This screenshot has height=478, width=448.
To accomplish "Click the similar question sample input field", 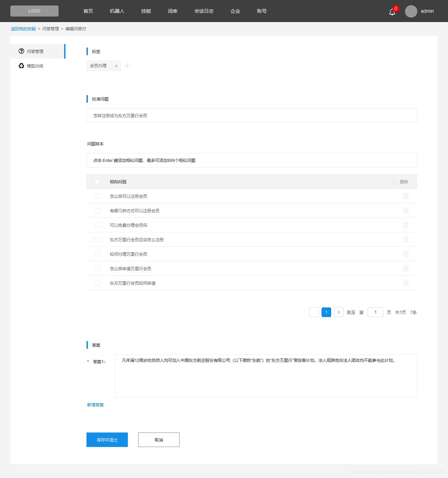I will point(252,160).
